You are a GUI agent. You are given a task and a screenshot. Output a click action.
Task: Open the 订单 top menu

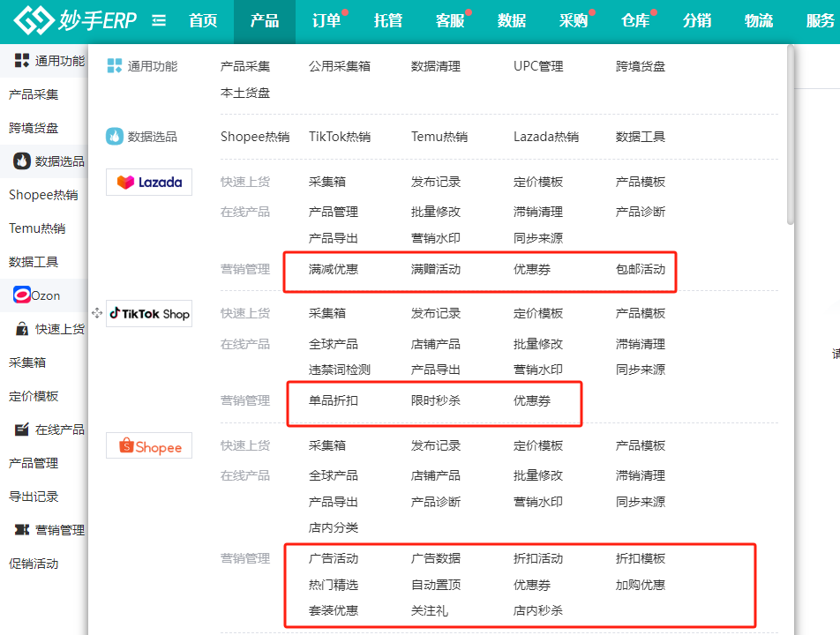(326, 21)
